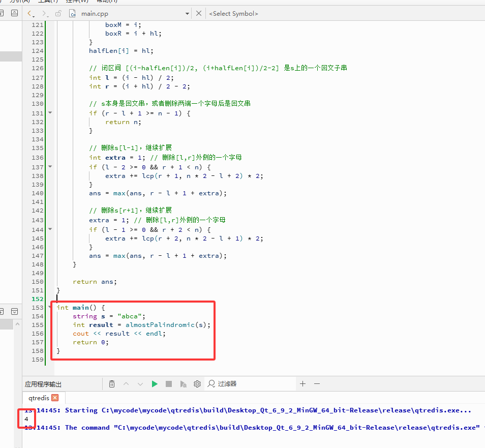
Task: Fold the main function at line 153
Action: pos(50,307)
